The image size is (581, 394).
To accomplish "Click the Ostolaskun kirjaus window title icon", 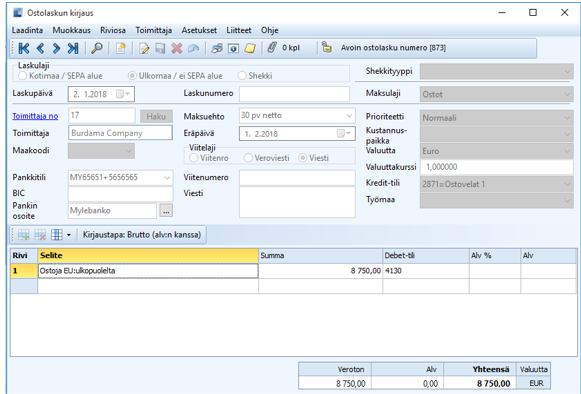I will point(17,13).
